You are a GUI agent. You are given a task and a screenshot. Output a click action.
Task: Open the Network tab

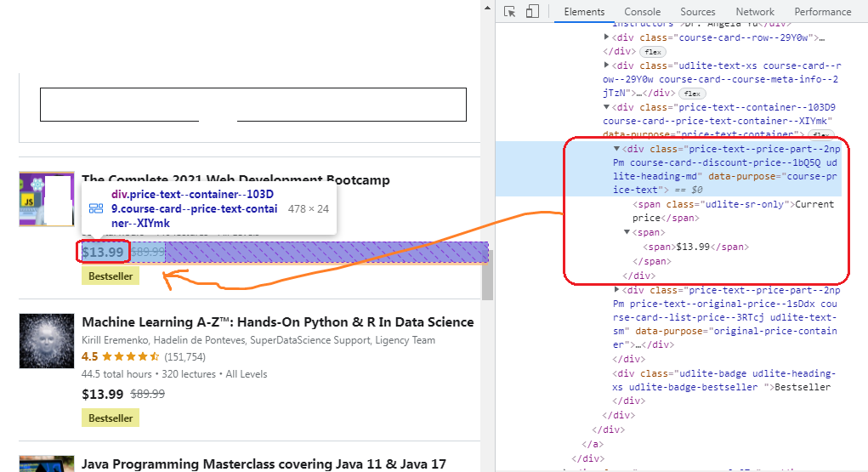pyautogui.click(x=755, y=12)
